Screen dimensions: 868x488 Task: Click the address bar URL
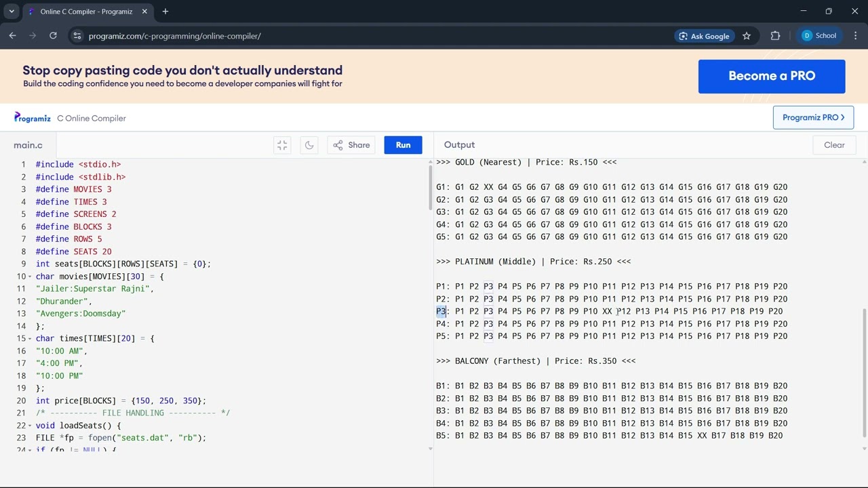point(175,36)
